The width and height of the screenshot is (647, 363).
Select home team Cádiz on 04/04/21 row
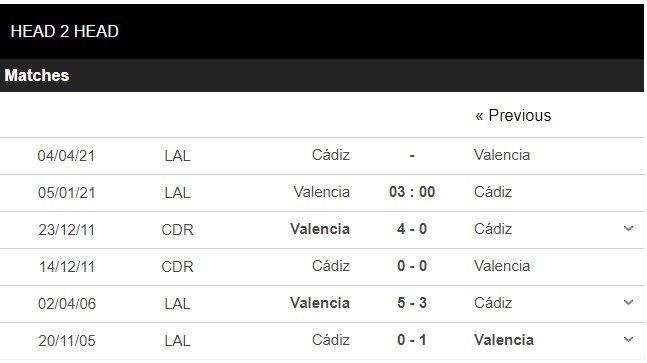(x=331, y=155)
